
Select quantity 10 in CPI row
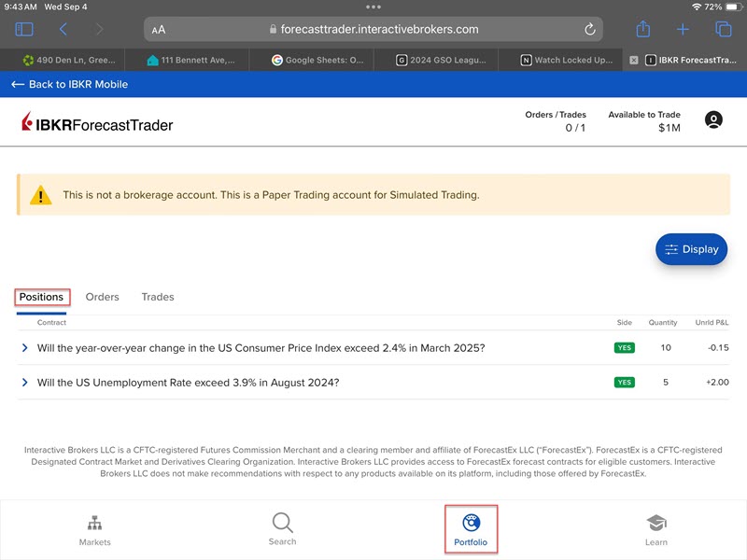[x=666, y=347]
